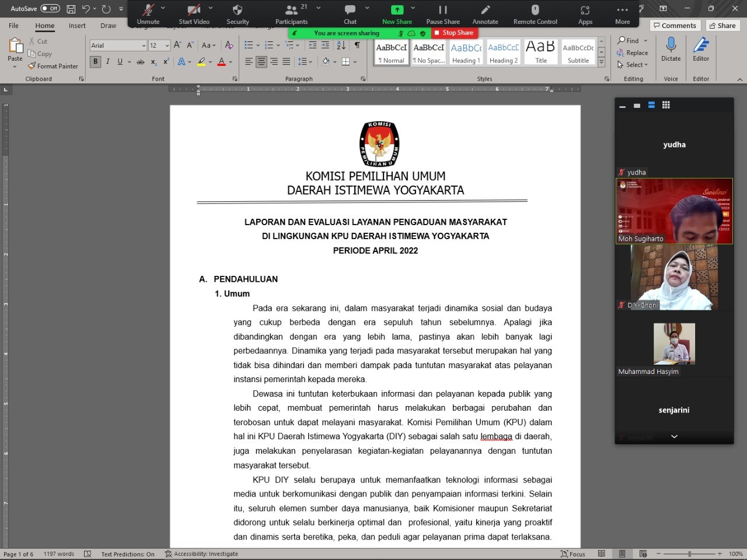Toggle the AutoSave switch

pyautogui.click(x=50, y=9)
